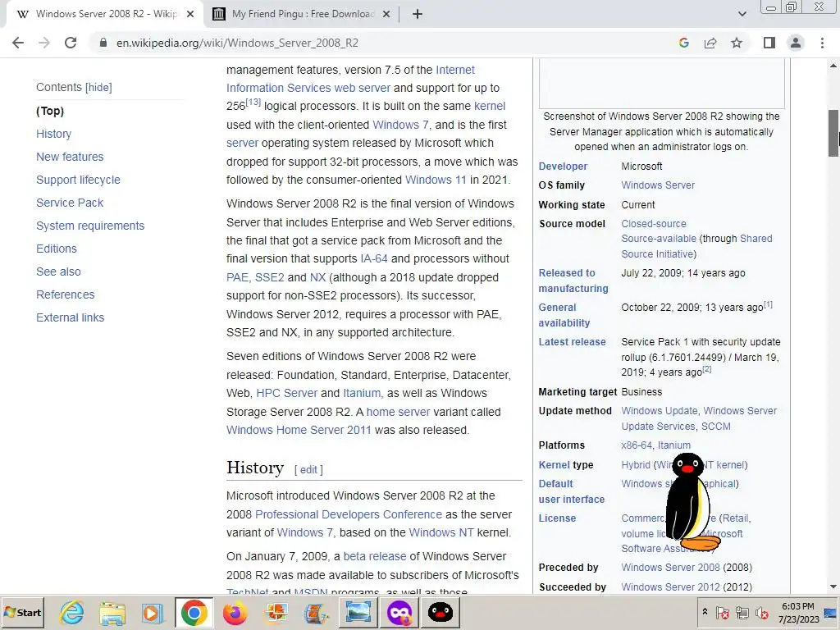Share this page via share icon
840x630 pixels.
tap(710, 43)
